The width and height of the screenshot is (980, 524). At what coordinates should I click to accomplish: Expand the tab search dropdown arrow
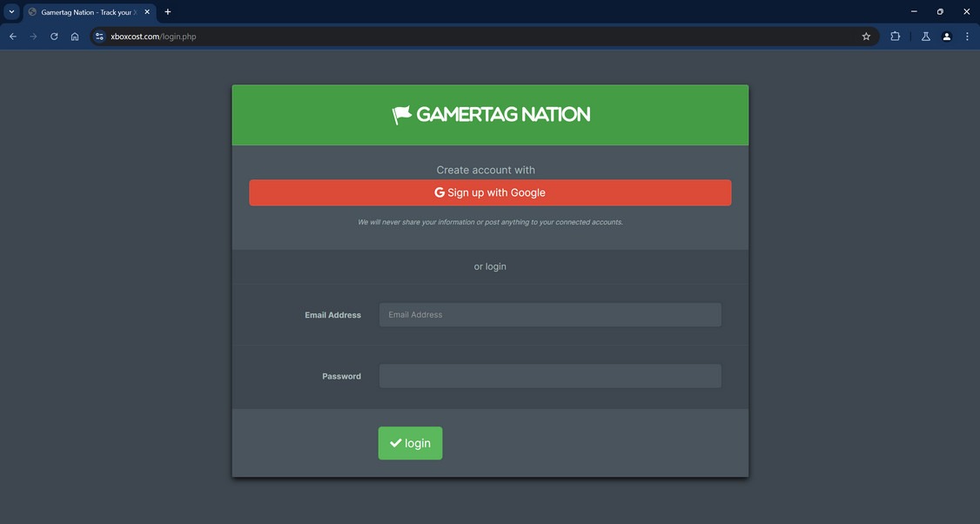click(11, 12)
